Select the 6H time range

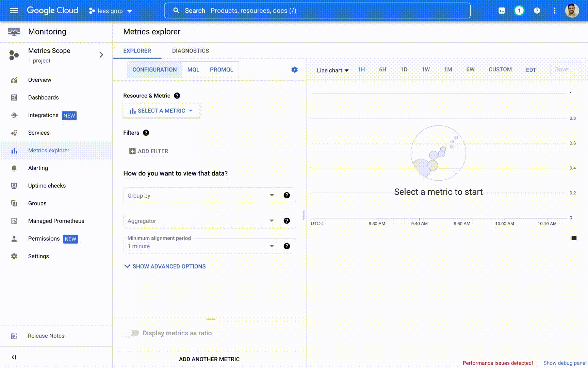pos(382,70)
